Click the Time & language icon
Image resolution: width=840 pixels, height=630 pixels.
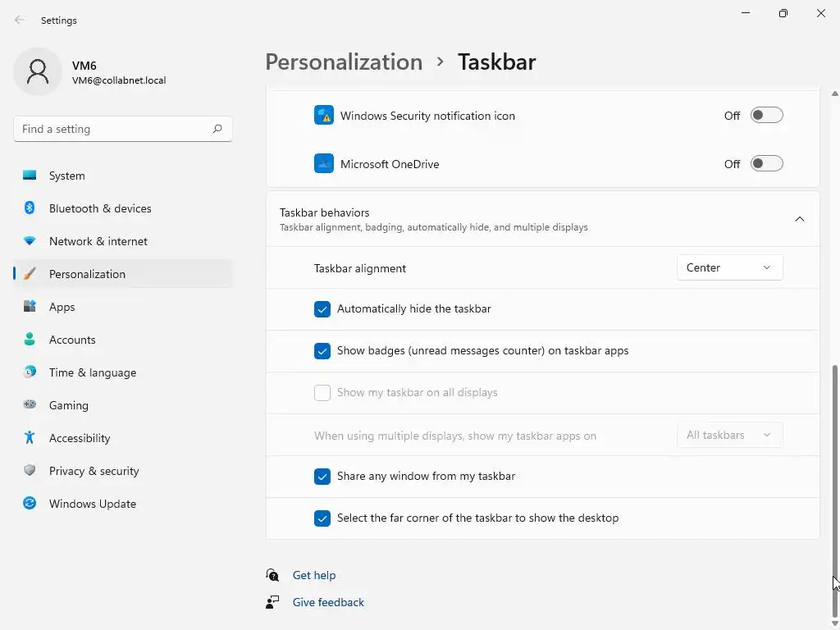[30, 372]
